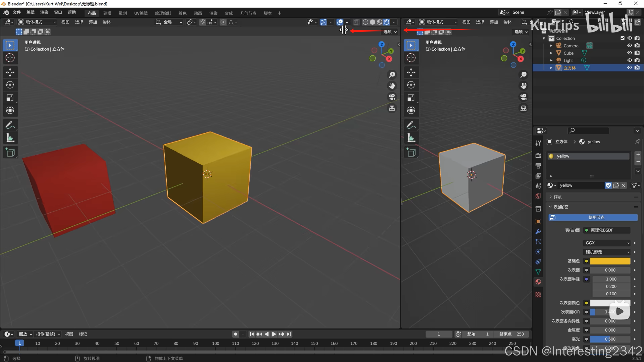Open the 文件 menu
Screen dimensions: 644x362
coord(17,12)
